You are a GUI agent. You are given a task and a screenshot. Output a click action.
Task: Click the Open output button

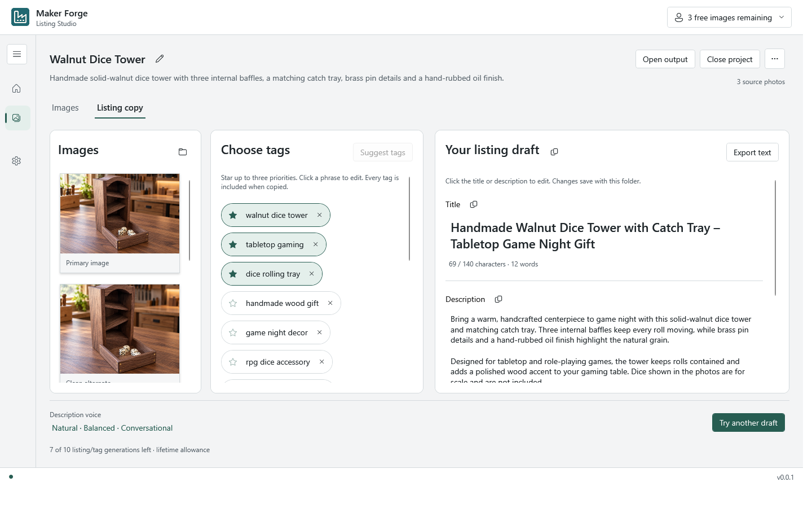coord(665,59)
